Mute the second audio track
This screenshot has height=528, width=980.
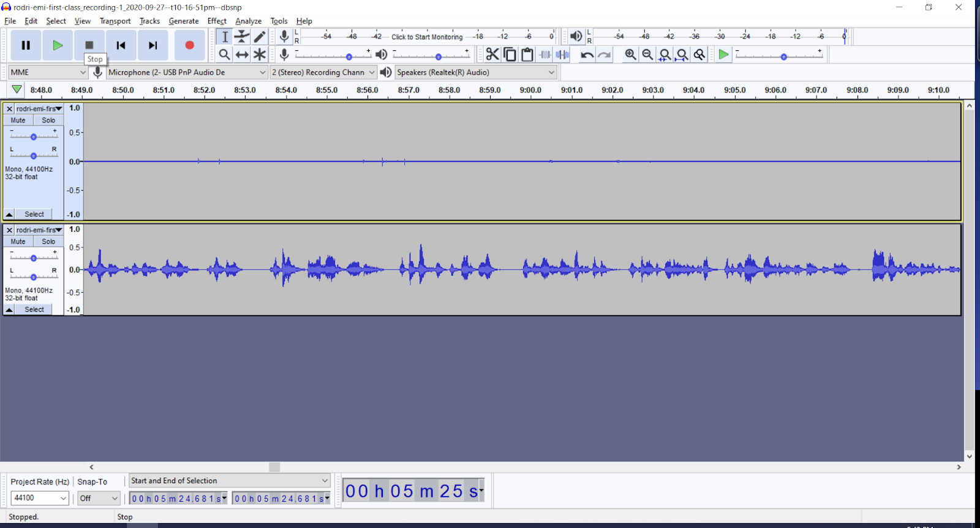point(18,242)
